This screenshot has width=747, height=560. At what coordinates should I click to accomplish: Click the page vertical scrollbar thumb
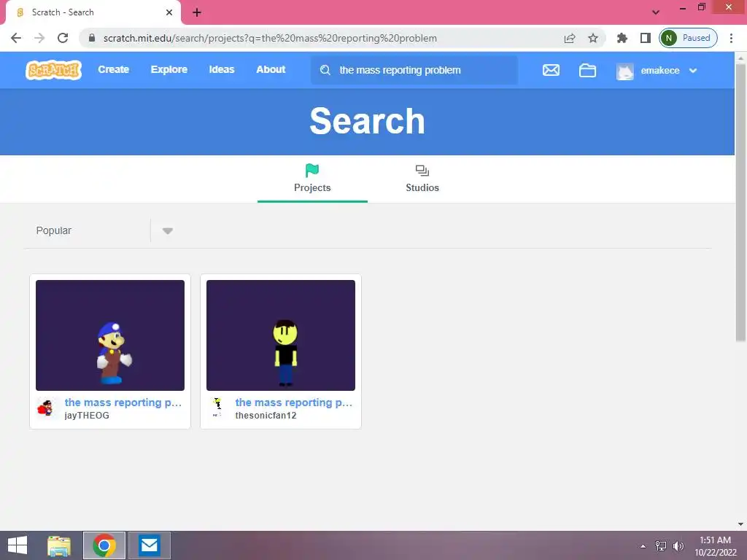(x=740, y=203)
